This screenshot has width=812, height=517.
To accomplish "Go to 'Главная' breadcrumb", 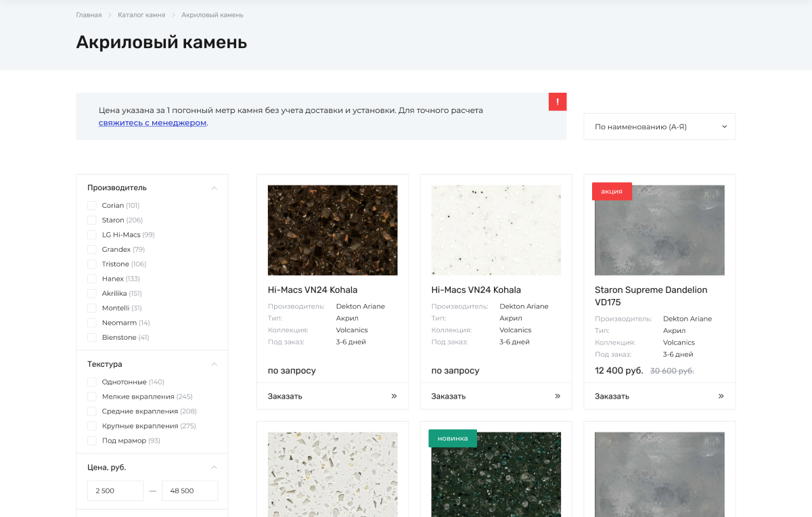I will pos(89,15).
